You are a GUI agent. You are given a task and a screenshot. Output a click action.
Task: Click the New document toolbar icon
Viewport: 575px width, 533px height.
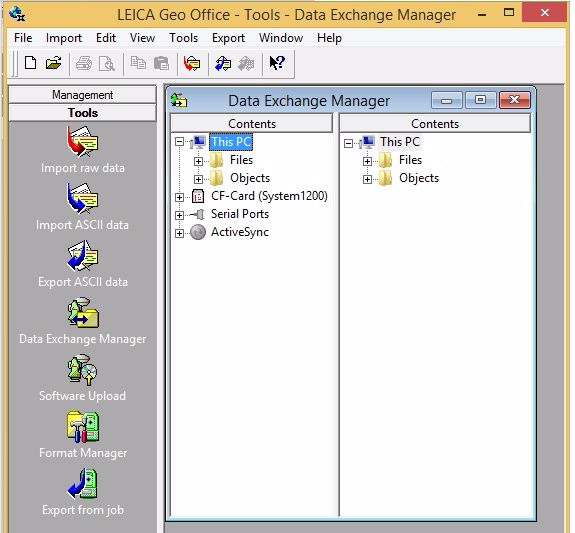click(30, 63)
